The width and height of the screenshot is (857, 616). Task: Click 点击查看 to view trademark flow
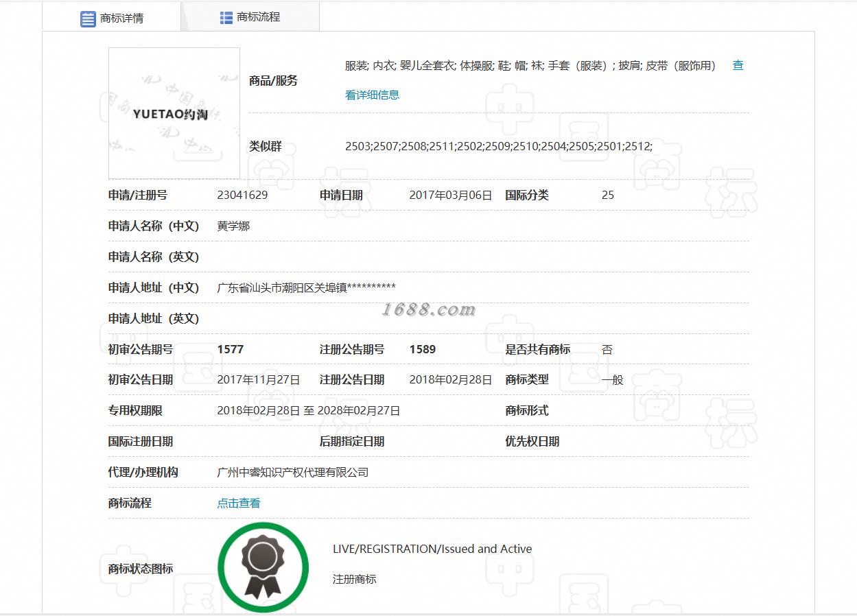point(239,503)
